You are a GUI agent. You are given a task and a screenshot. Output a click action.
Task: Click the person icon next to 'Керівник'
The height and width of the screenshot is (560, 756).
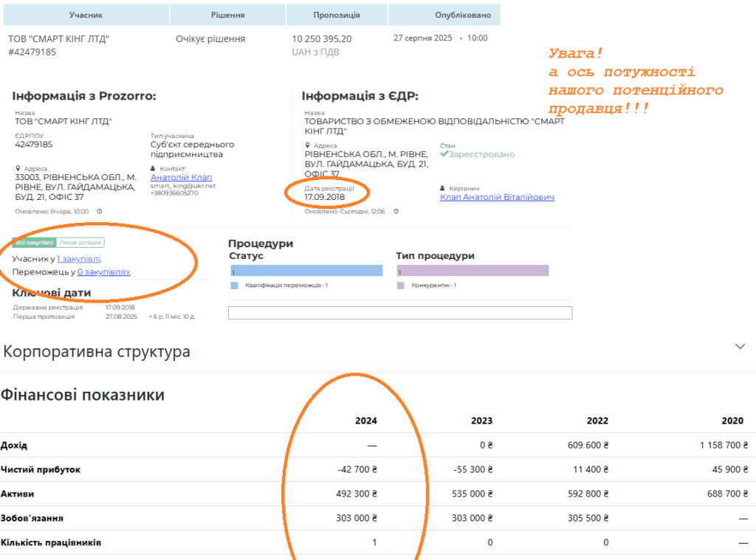(x=442, y=189)
